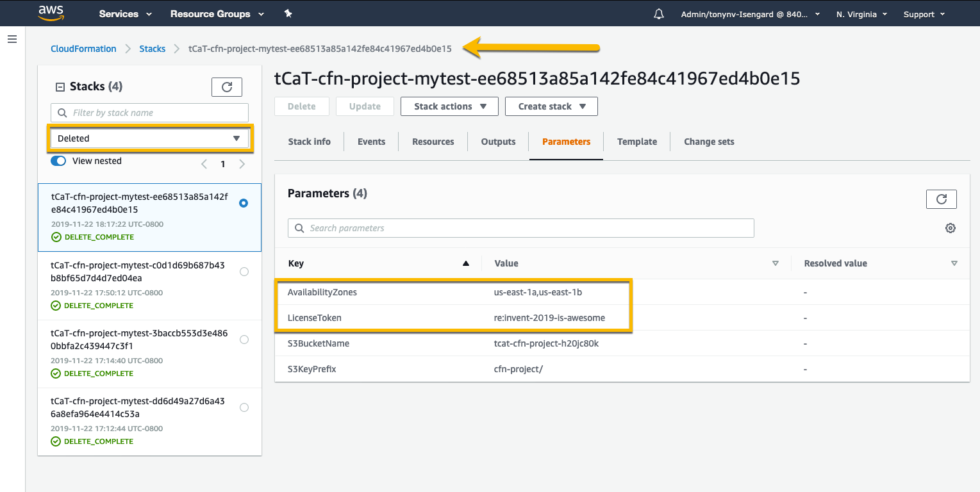Click the re:invent-2019-is-awesome value

tap(549, 318)
